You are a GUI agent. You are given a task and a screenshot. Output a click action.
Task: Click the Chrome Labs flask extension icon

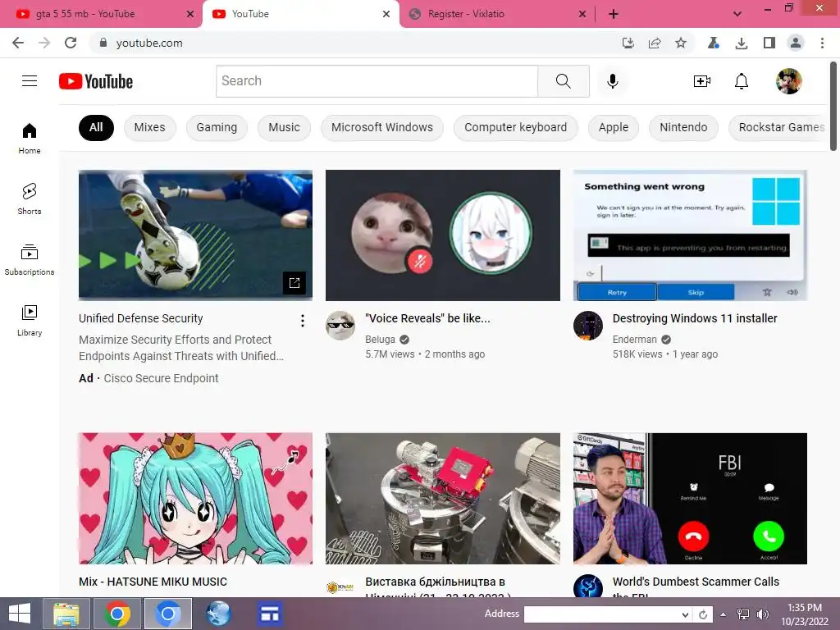tap(713, 43)
